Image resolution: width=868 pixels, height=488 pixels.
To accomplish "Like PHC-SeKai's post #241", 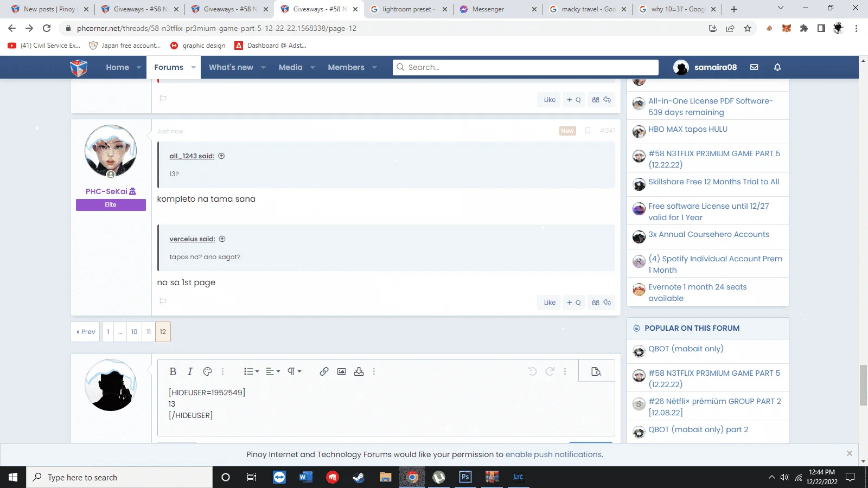I will pos(550,303).
